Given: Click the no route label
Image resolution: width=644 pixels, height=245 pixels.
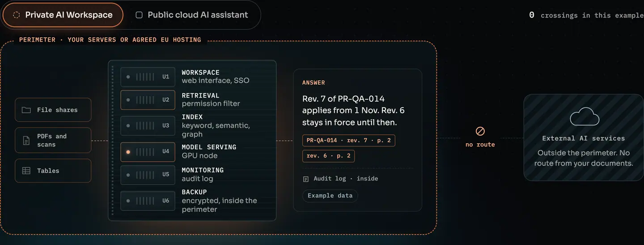Looking at the screenshot, I should tap(480, 144).
